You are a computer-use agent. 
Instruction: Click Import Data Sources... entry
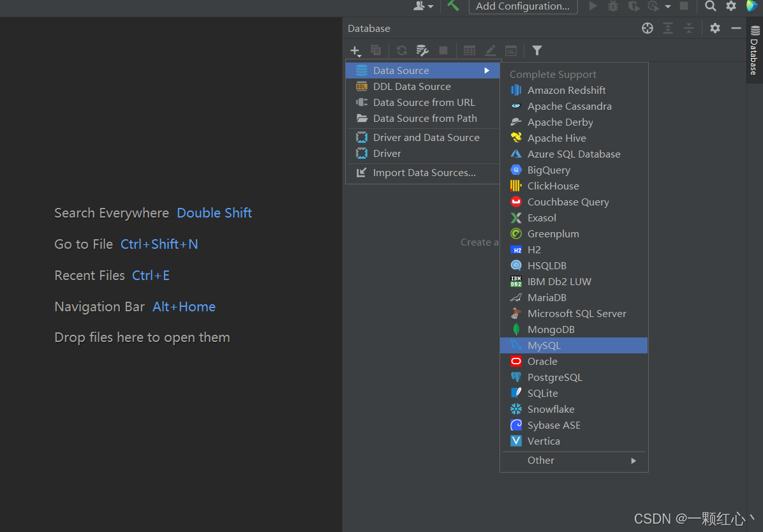pos(422,173)
